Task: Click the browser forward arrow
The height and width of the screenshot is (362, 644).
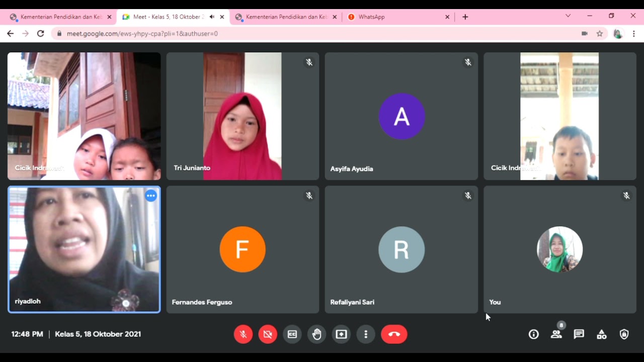Action: pos(25,34)
